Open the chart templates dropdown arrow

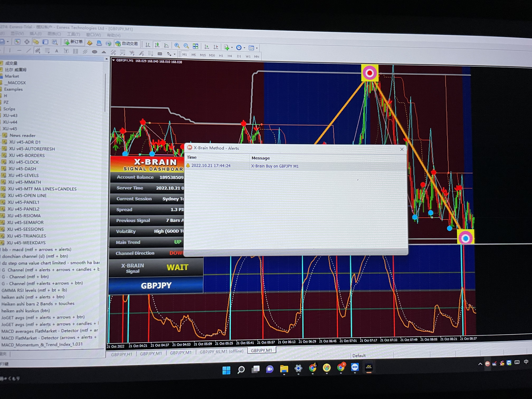(257, 48)
